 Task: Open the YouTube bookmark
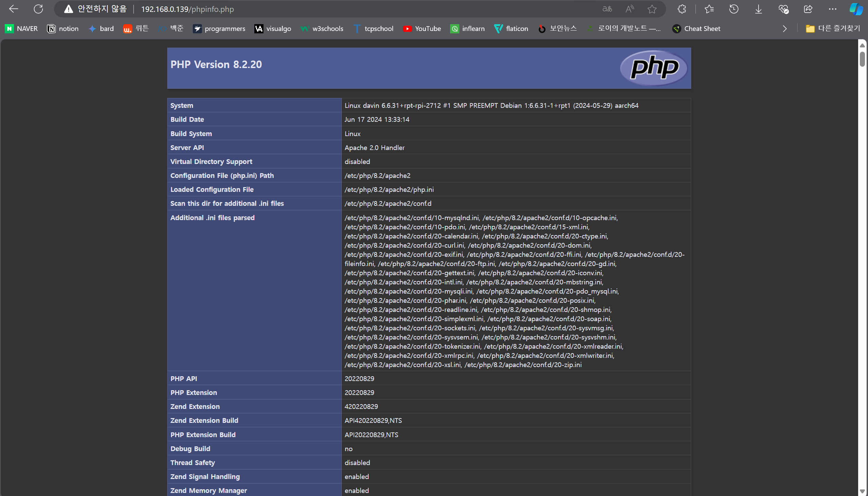pyautogui.click(x=422, y=29)
